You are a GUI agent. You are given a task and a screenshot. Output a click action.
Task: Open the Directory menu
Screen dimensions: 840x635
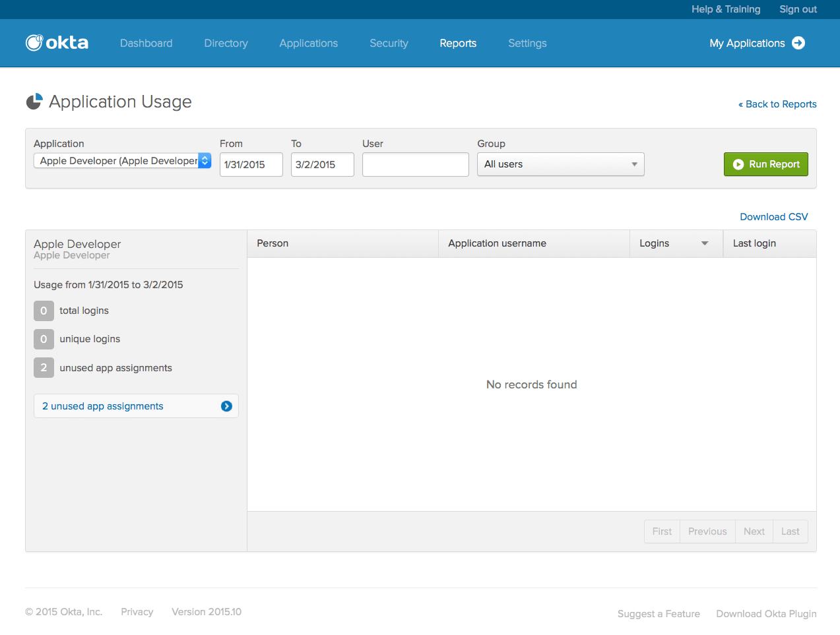click(x=226, y=44)
